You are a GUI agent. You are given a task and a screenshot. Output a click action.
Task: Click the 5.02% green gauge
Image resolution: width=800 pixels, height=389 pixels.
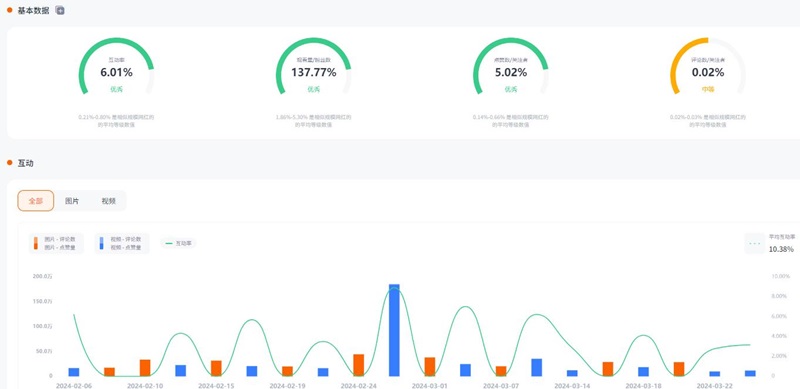coord(511,66)
